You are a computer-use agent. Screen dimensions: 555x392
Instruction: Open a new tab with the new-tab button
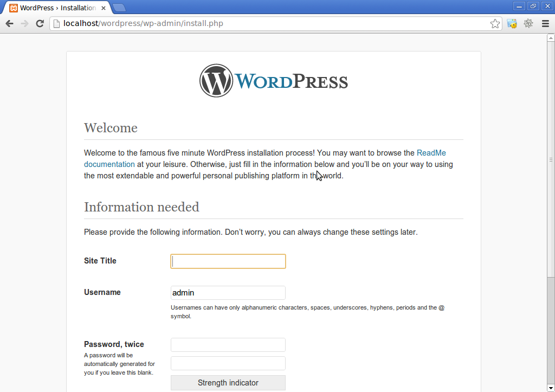click(x=119, y=8)
